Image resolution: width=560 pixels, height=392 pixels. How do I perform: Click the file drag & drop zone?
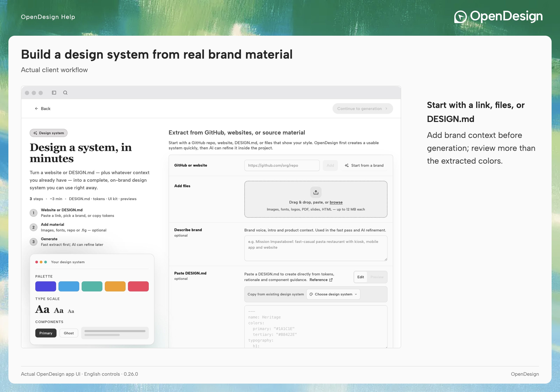pyautogui.click(x=316, y=199)
